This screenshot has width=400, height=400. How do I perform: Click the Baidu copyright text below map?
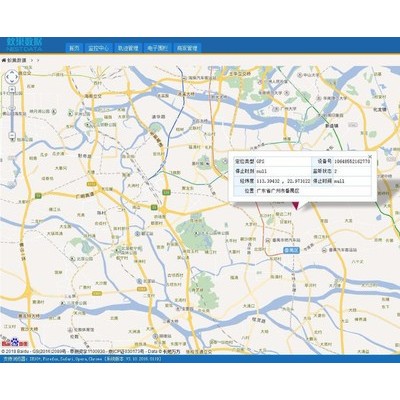[91, 352]
